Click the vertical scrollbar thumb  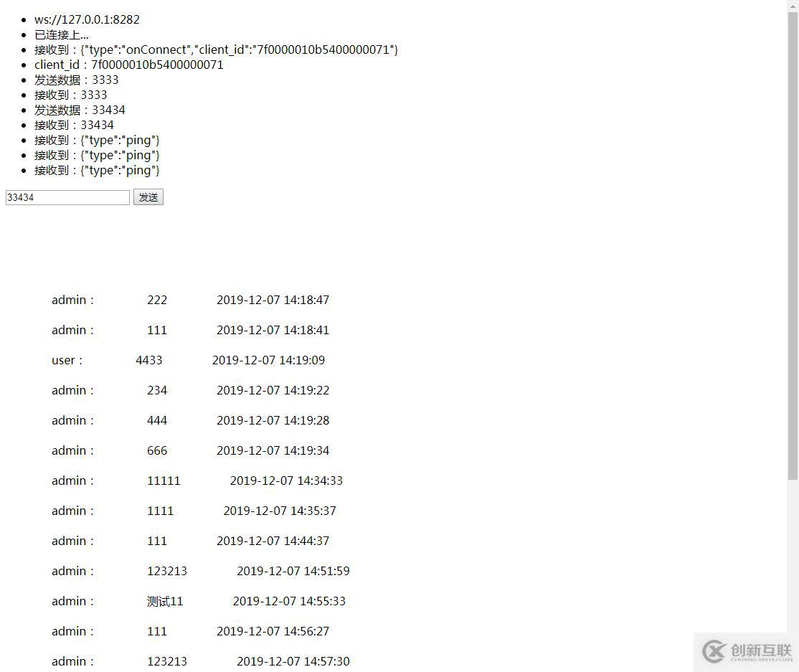coord(793,245)
